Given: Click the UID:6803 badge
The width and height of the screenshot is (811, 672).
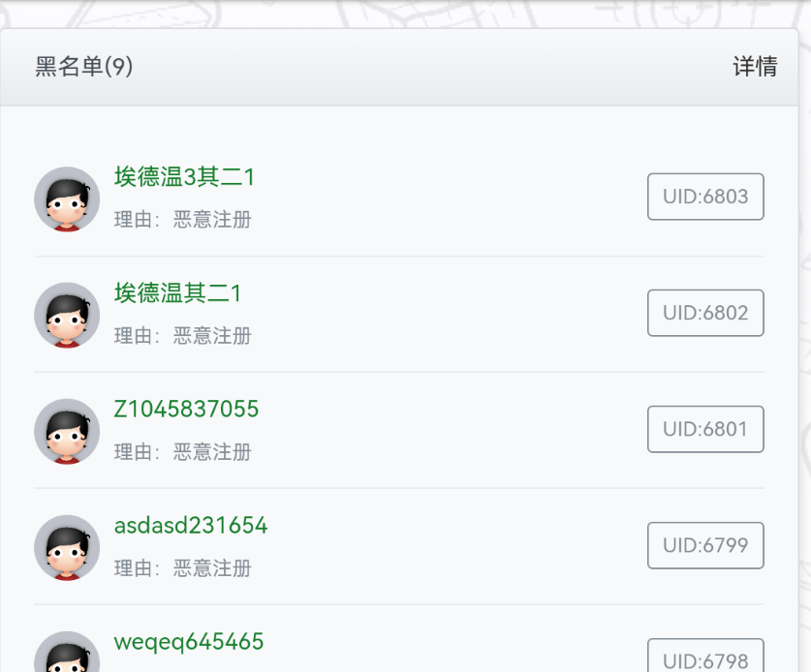Looking at the screenshot, I should [705, 197].
